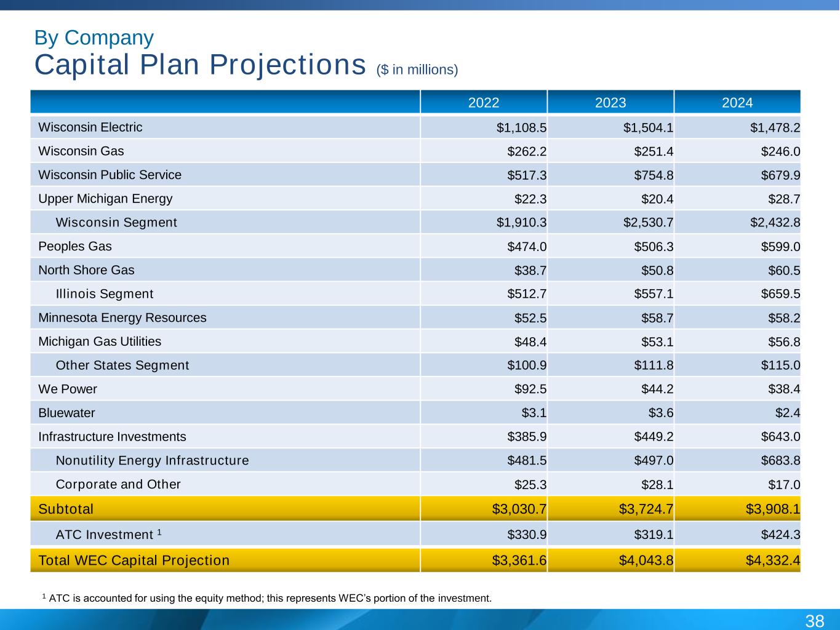Viewport: 840px width, 630px height.
Task: Select the Illinois Segment row label
Action: [x=104, y=294]
